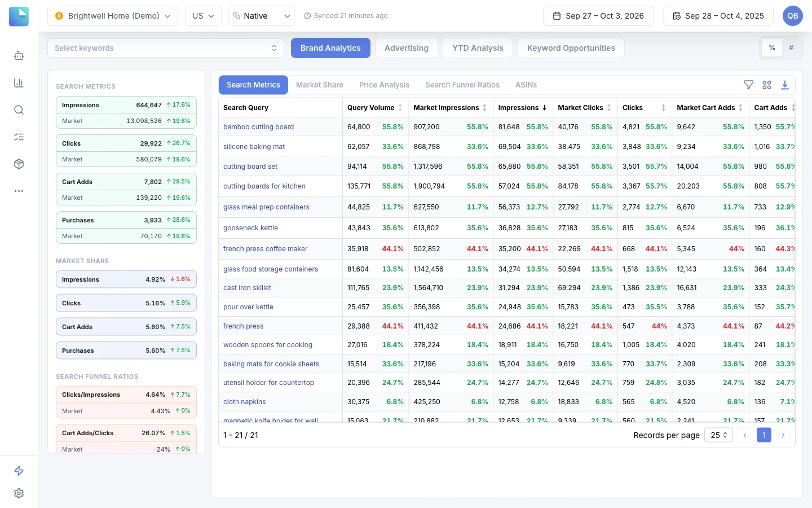The image size is (812, 508).
Task: Select the Search Metrics tab
Action: click(253, 85)
